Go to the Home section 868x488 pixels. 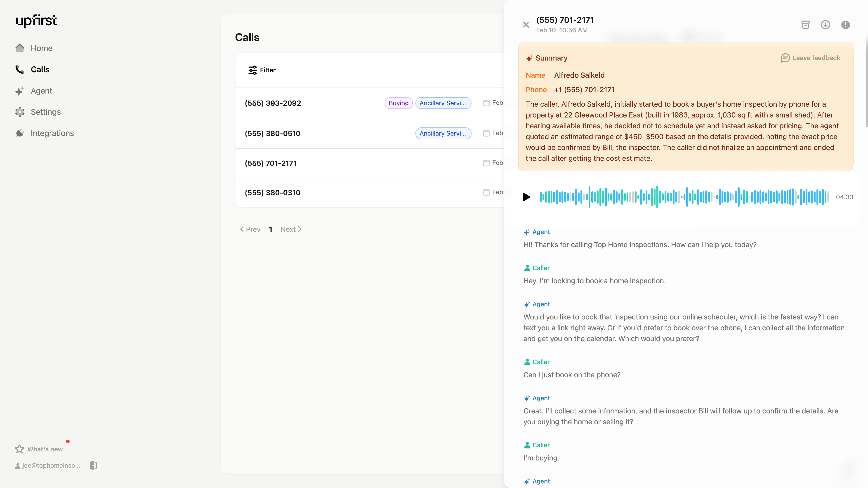[41, 48]
